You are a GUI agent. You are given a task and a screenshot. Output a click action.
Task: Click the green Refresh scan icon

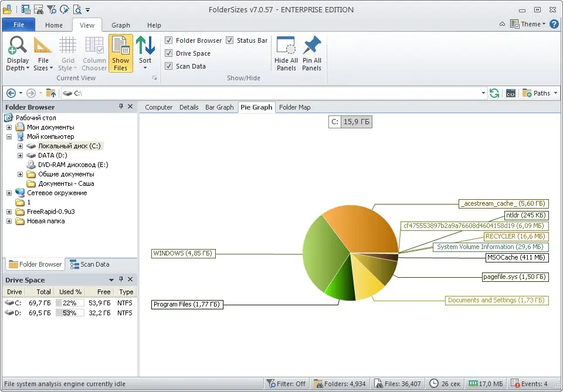pyautogui.click(x=494, y=93)
